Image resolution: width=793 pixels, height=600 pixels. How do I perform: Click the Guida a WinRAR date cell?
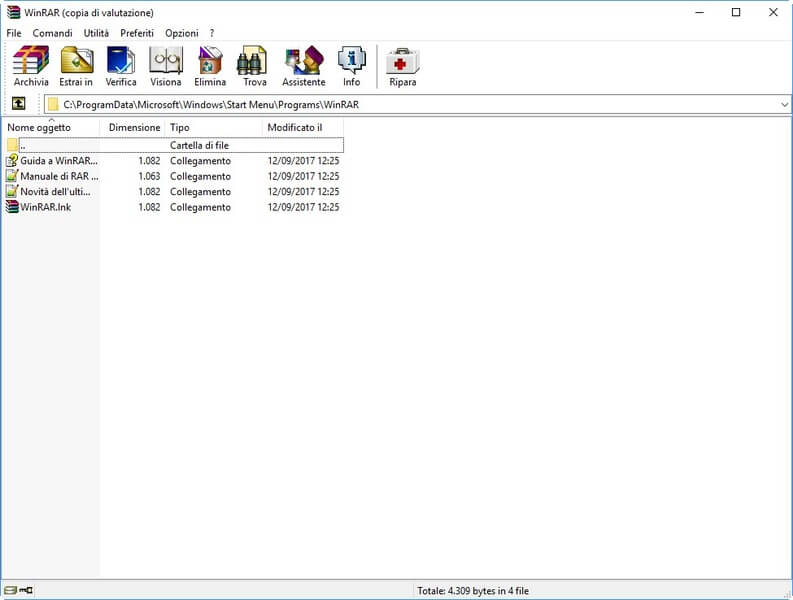[x=303, y=160]
